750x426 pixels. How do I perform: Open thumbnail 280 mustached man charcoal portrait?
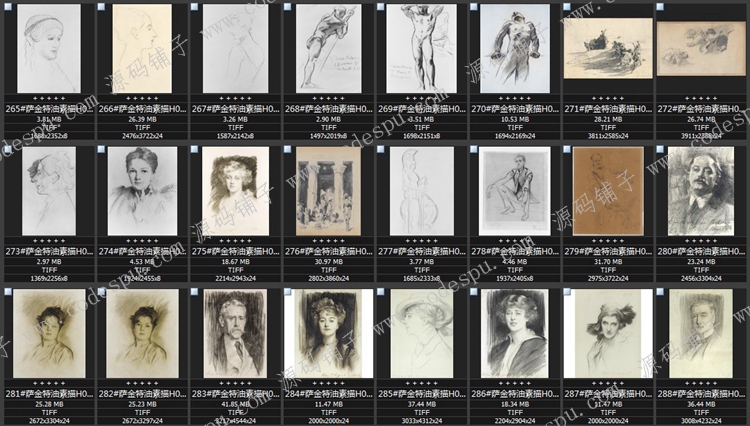click(701, 191)
